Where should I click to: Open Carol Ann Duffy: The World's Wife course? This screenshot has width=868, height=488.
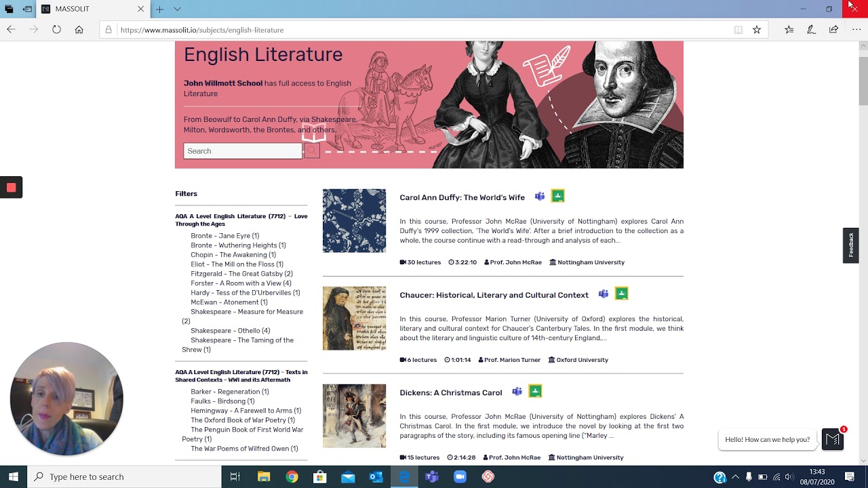(x=462, y=197)
